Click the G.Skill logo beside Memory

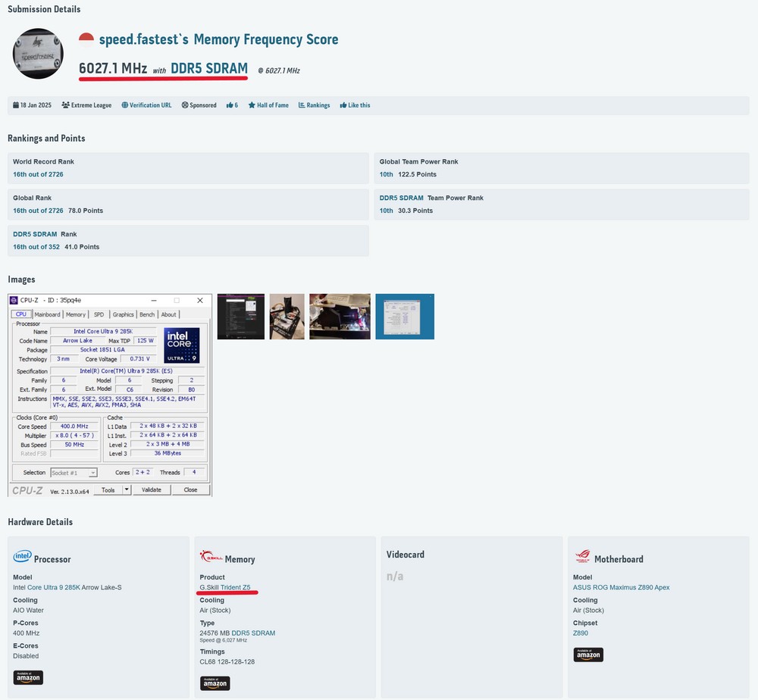pyautogui.click(x=211, y=557)
